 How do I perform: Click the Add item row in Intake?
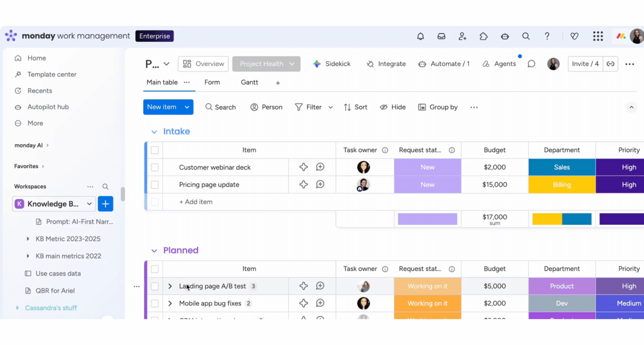coord(196,202)
